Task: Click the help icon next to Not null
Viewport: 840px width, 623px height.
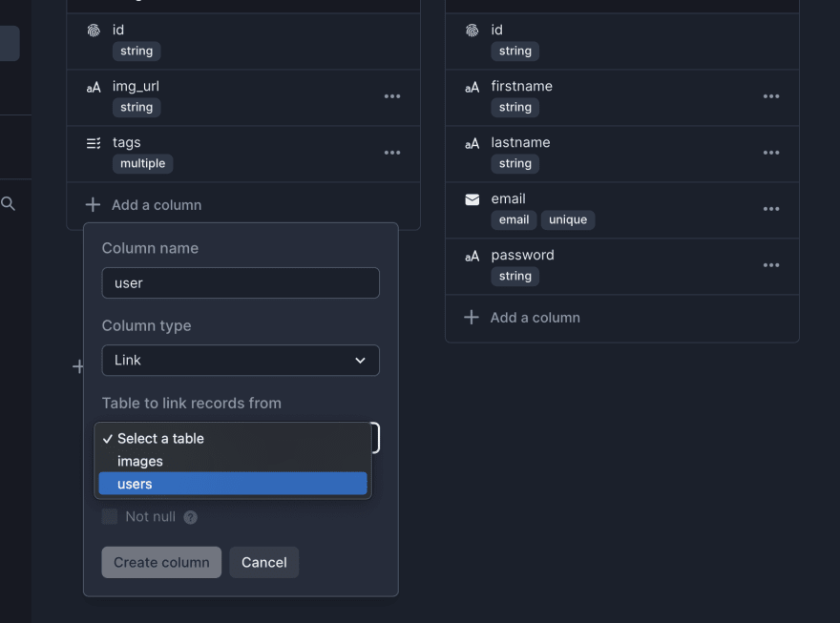Action: 190,516
